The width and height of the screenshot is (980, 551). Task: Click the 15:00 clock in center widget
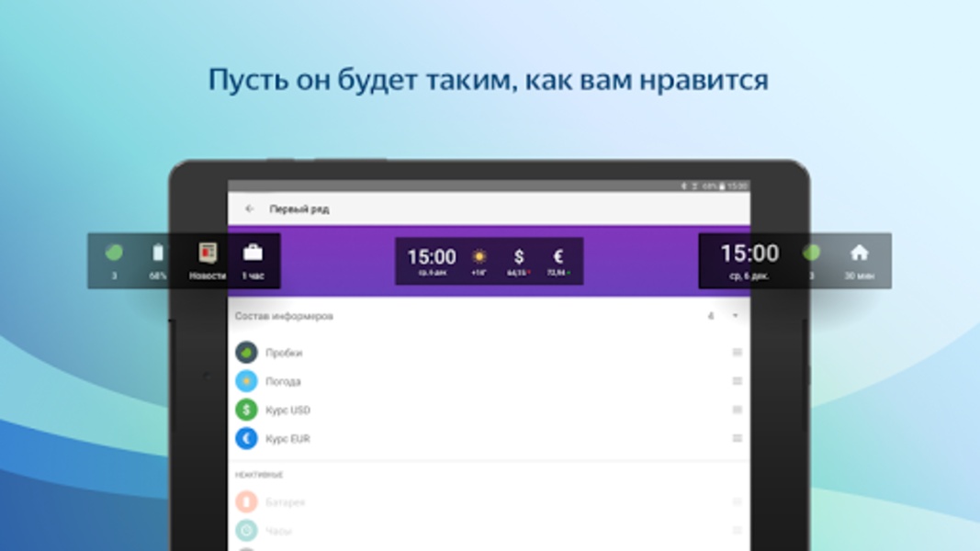pyautogui.click(x=432, y=257)
